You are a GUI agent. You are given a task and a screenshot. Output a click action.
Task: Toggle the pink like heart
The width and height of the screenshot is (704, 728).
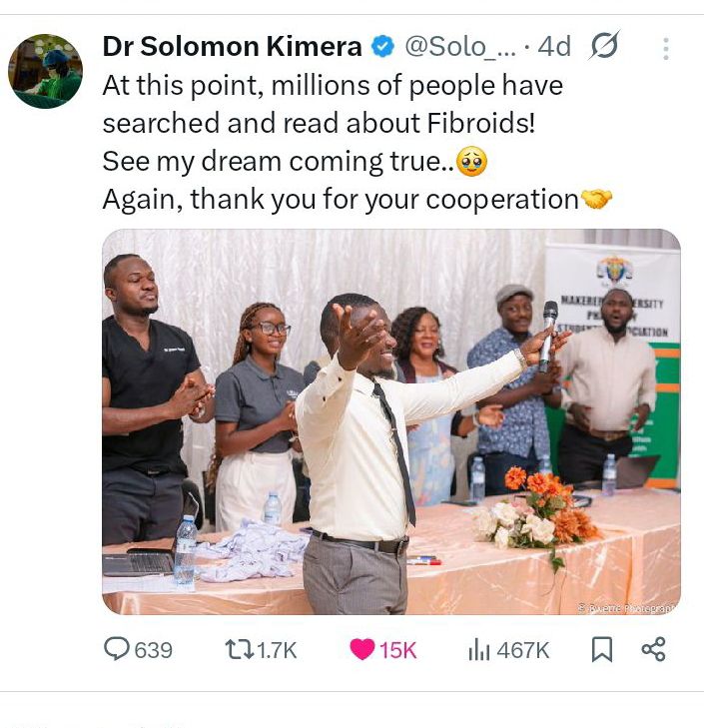[x=361, y=650]
